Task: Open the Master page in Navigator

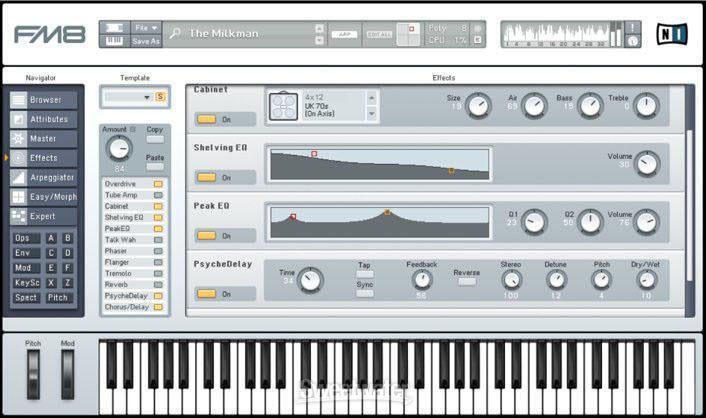Action: [x=43, y=139]
